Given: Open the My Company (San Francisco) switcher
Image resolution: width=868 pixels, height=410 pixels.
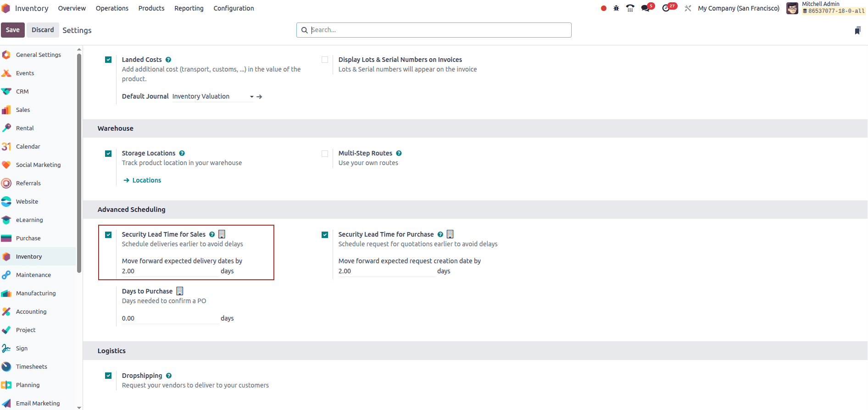Looking at the screenshot, I should tap(739, 8).
